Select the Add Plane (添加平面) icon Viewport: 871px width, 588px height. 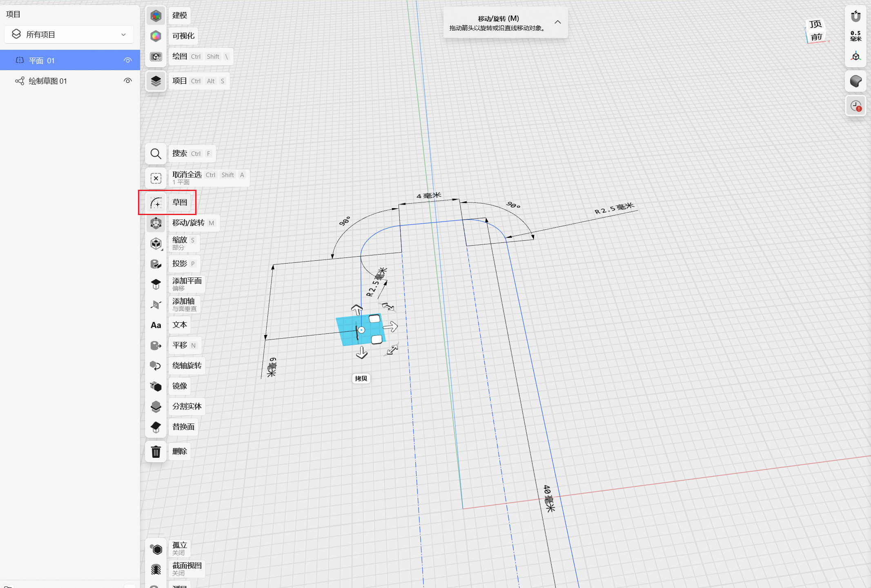156,284
